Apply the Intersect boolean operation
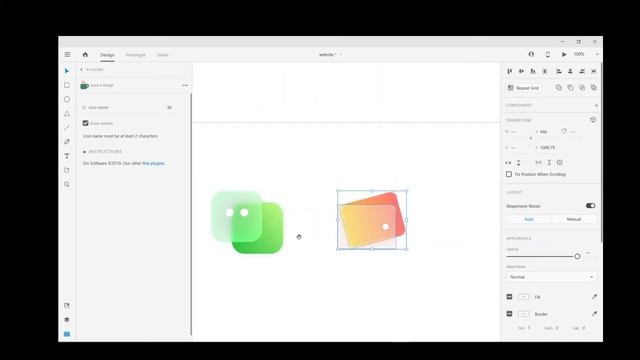 pyautogui.click(x=582, y=87)
